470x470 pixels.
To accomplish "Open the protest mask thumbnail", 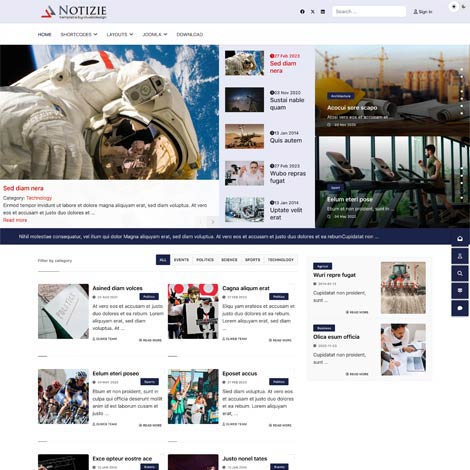I will point(193,311).
